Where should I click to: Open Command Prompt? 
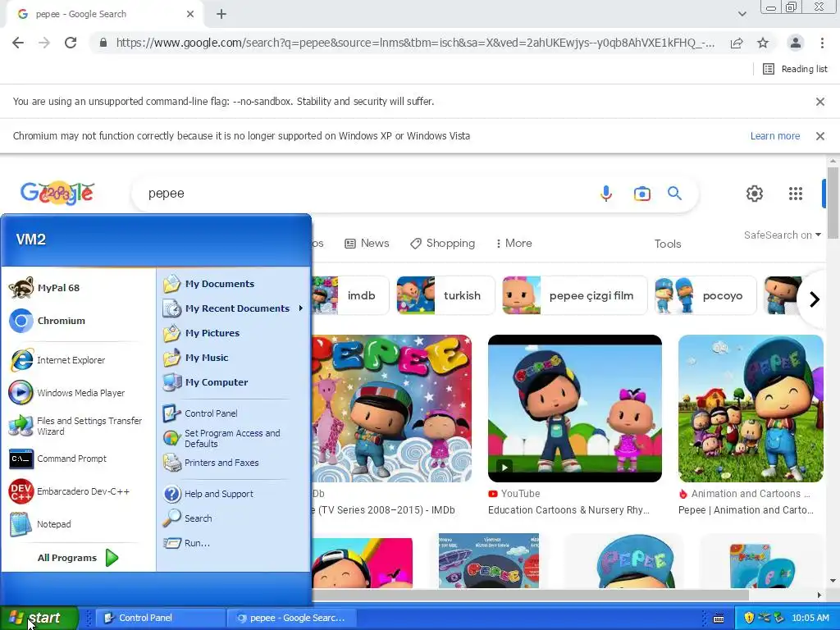(58, 459)
